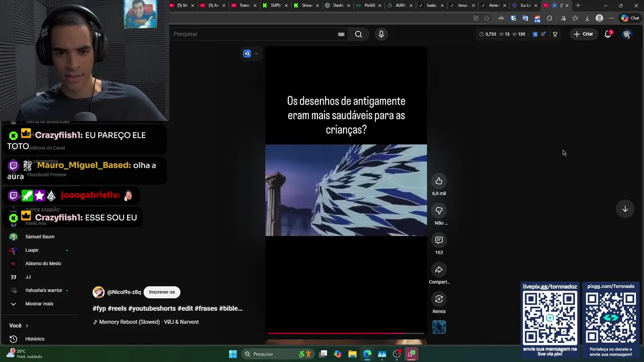Switch to the AURA browser tab

coord(399,6)
